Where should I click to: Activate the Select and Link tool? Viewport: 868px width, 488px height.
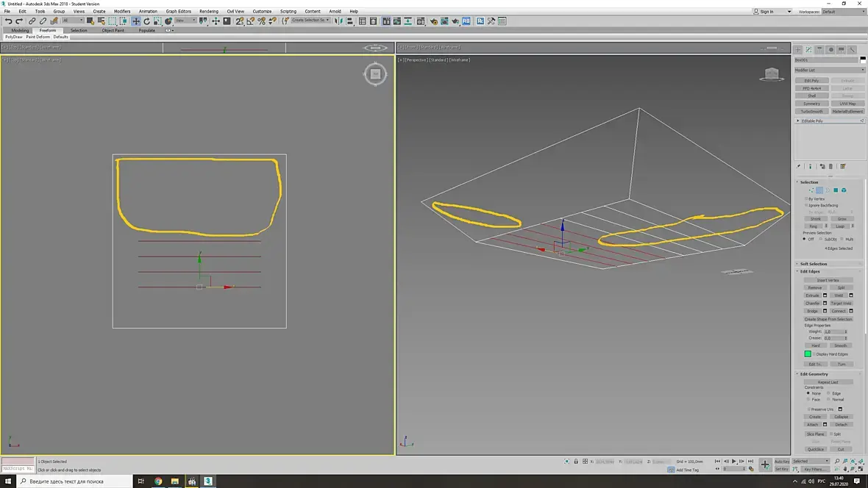click(x=32, y=21)
